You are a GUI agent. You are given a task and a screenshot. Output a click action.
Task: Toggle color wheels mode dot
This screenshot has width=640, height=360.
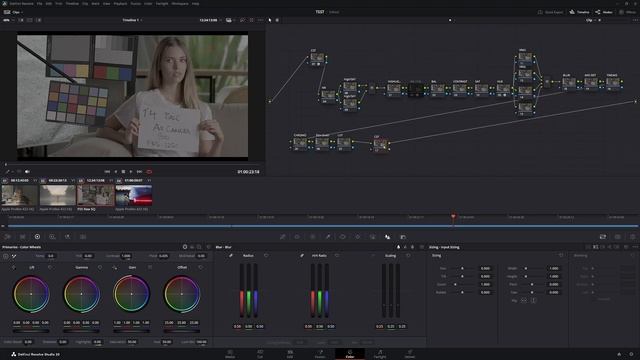[185, 247]
